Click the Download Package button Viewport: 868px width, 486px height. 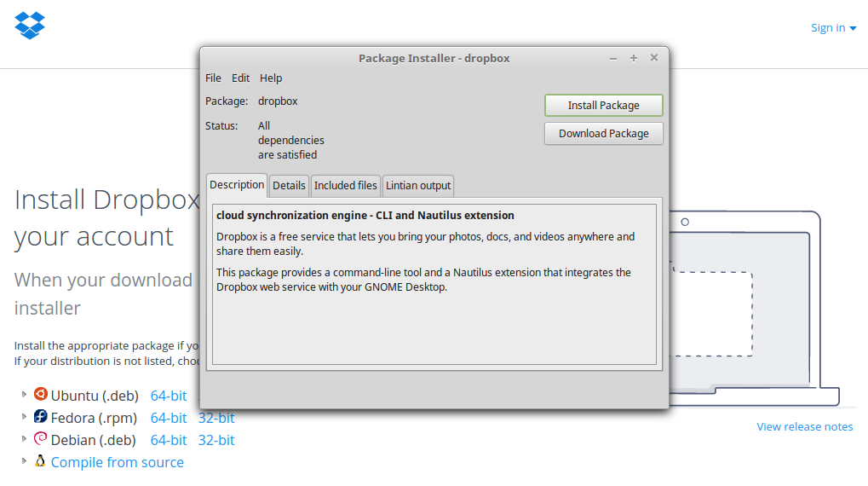click(603, 134)
